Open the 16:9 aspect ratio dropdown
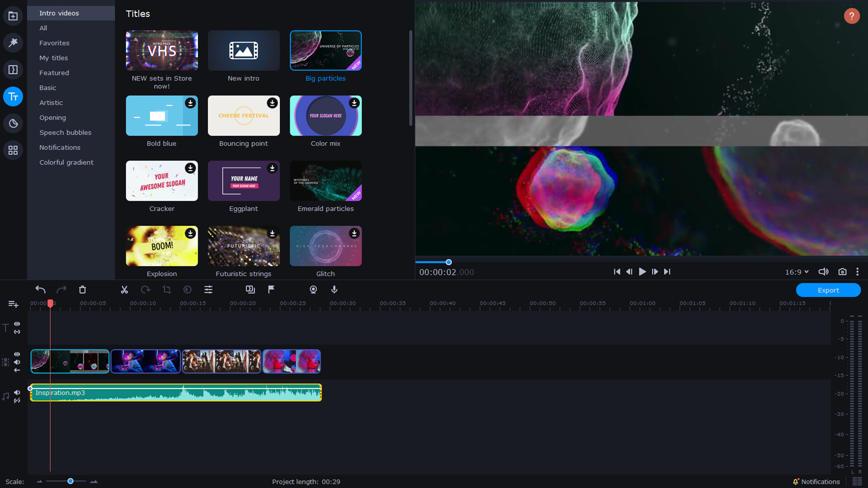This screenshot has width=868, height=488. click(x=797, y=272)
